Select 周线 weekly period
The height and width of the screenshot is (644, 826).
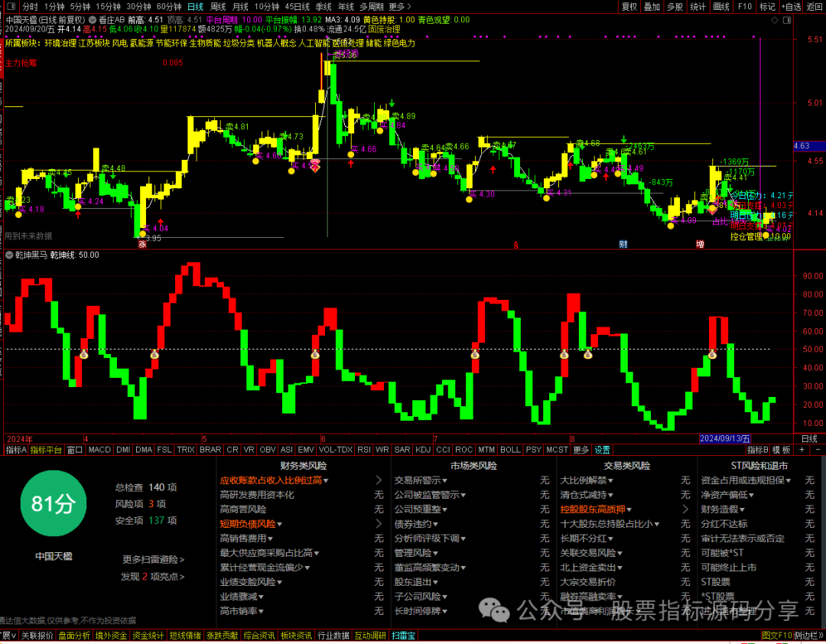tap(217, 7)
